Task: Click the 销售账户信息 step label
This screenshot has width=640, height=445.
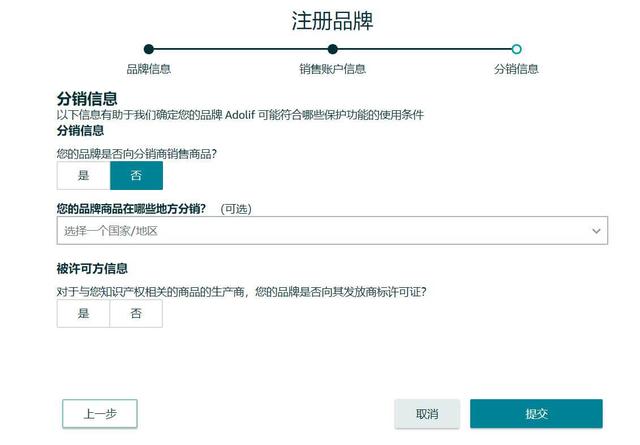Action: tap(332, 69)
